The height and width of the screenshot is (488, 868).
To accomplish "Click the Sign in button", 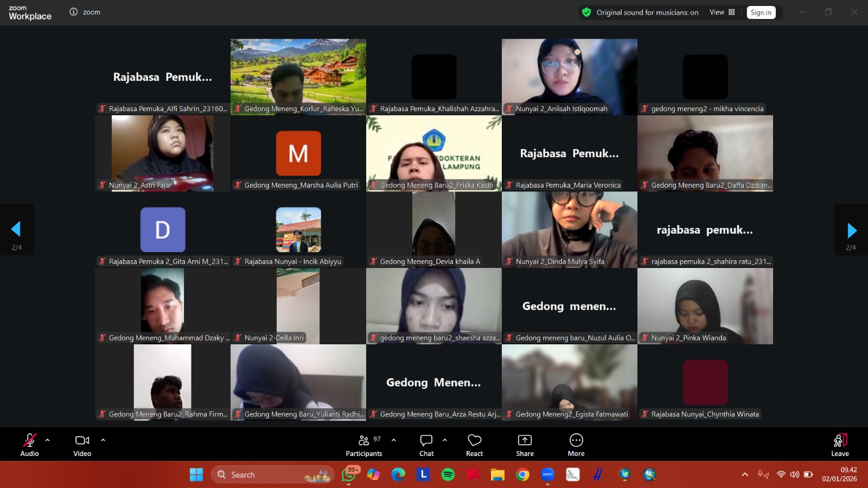I will coord(761,12).
